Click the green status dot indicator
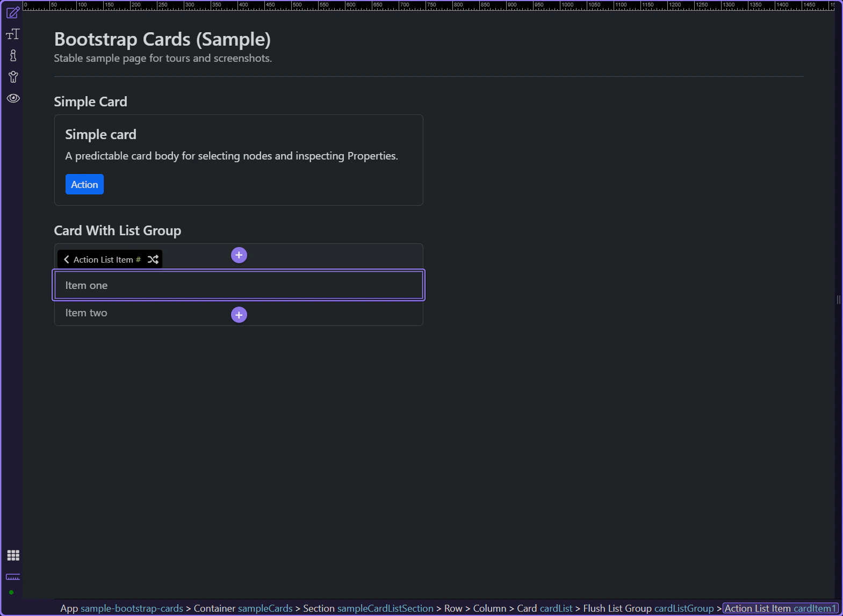843x616 pixels. coord(11,592)
